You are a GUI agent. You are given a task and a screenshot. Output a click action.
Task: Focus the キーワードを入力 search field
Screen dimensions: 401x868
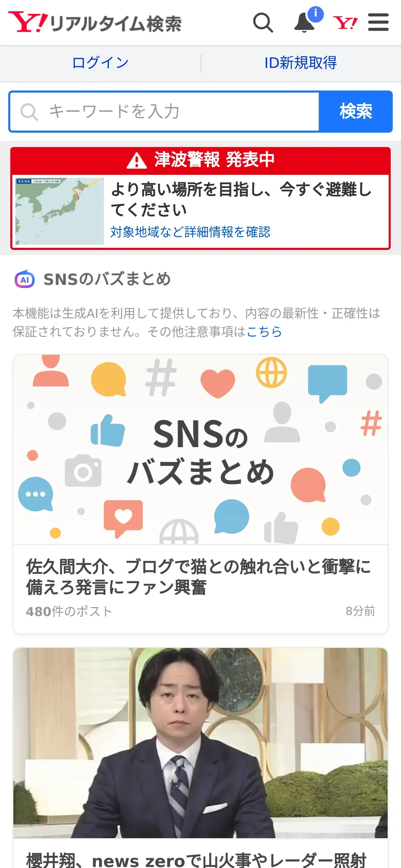point(164,111)
